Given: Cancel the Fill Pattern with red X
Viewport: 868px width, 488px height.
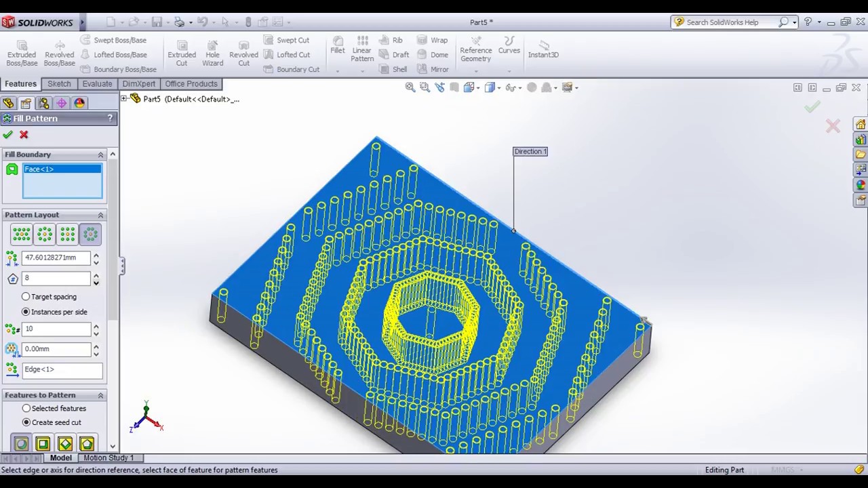Looking at the screenshot, I should (24, 135).
